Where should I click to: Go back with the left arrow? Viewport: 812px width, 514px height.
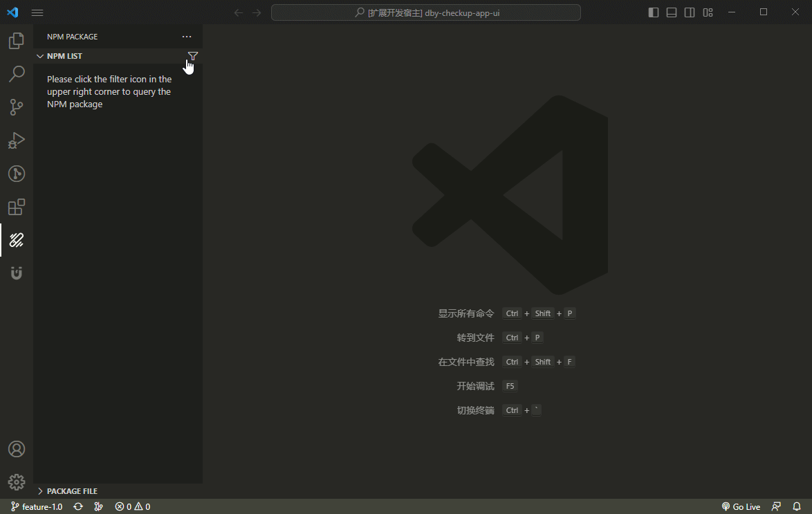pyautogui.click(x=239, y=12)
